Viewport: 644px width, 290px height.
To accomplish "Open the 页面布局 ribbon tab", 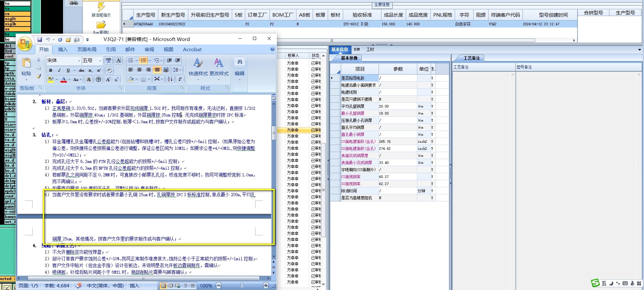I will [x=87, y=49].
